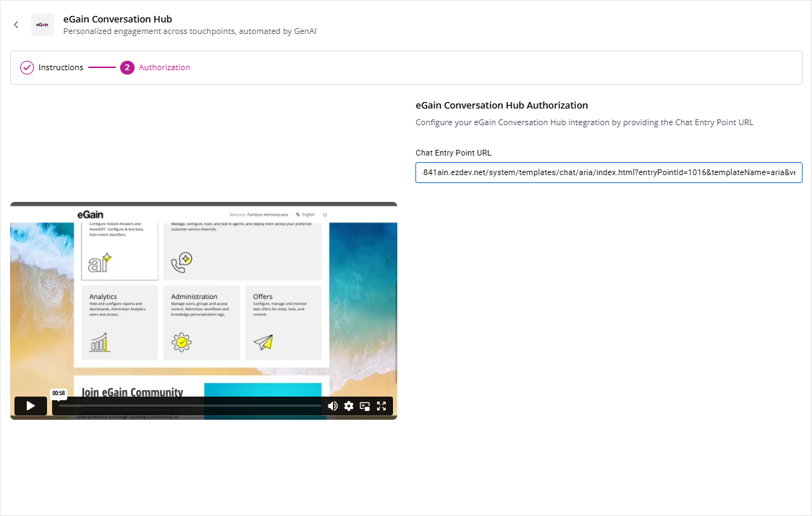The image size is (812, 516).
Task: Enter fullscreen video mode
Action: pos(381,406)
